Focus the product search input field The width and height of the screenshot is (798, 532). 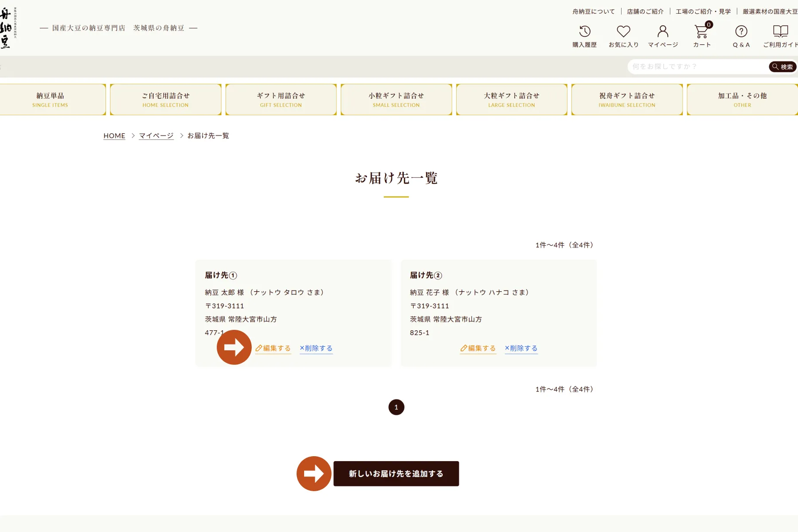(x=697, y=66)
